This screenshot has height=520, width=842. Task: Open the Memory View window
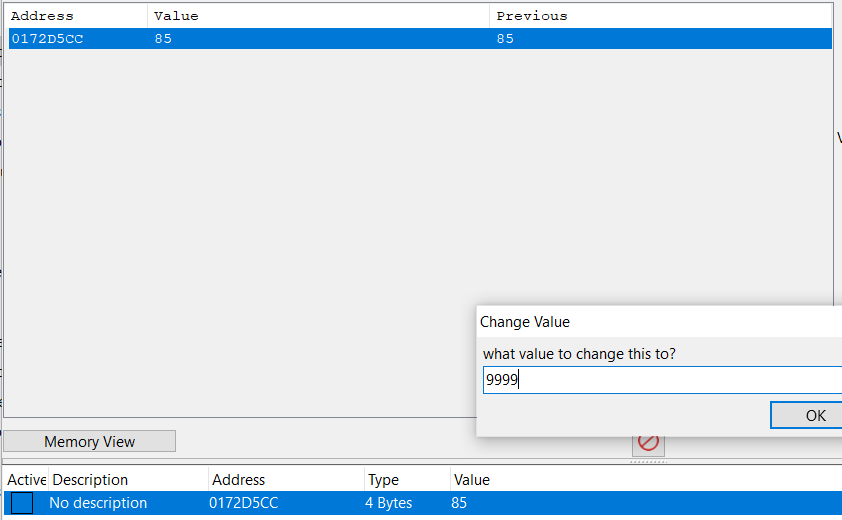click(90, 441)
